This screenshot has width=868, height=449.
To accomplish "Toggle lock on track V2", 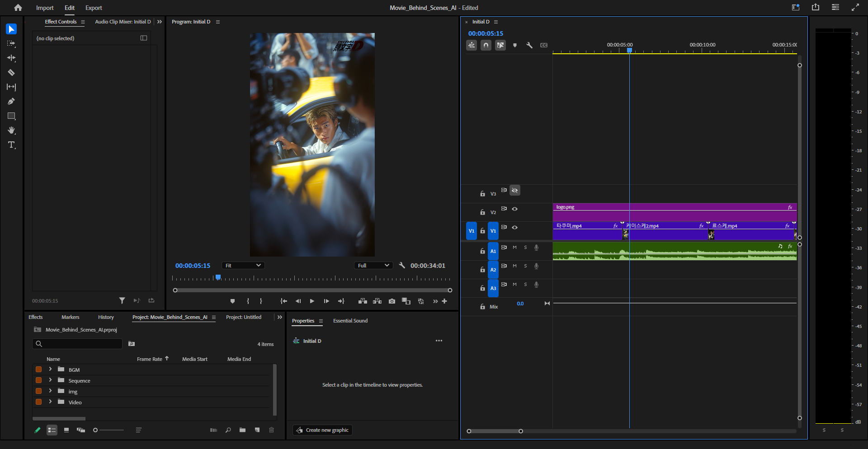I will 482,212.
